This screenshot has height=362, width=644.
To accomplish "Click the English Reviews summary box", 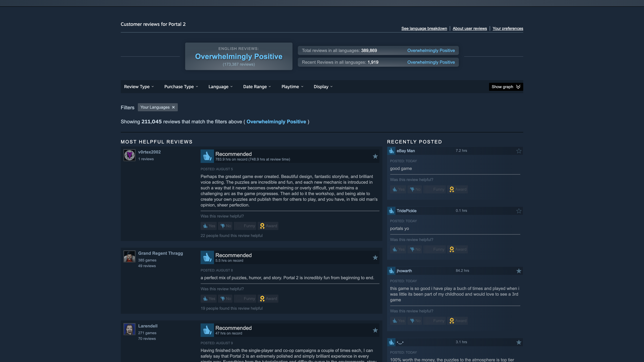I will click(x=239, y=56).
